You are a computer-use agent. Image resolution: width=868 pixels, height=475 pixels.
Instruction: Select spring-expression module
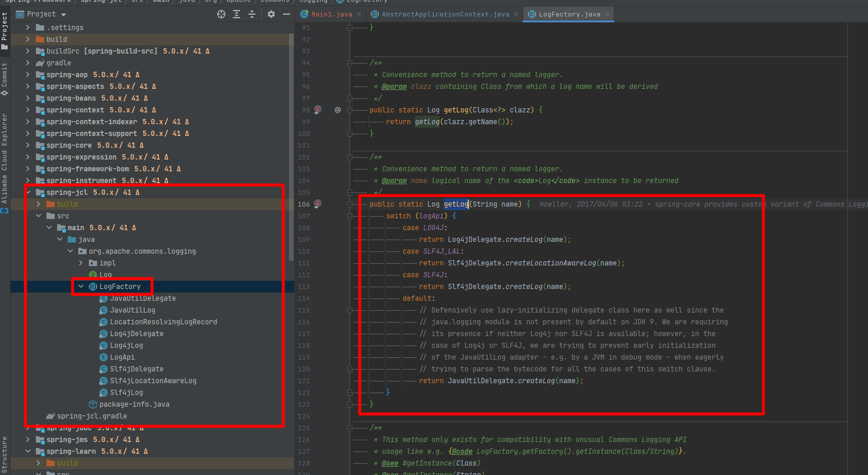pyautogui.click(x=82, y=157)
